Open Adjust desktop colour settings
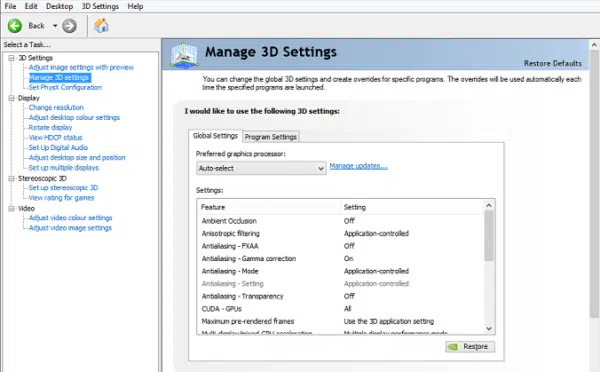Screen dimensions: 600x372 point(74,117)
